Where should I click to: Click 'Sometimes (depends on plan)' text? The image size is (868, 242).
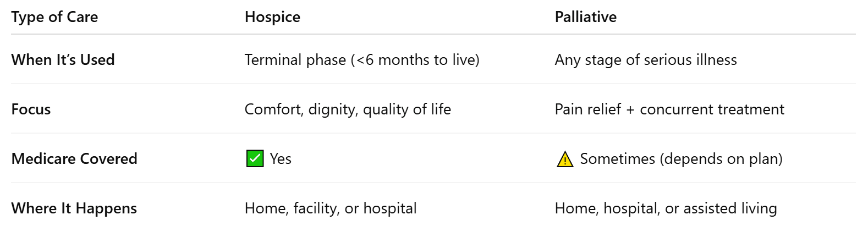681,159
